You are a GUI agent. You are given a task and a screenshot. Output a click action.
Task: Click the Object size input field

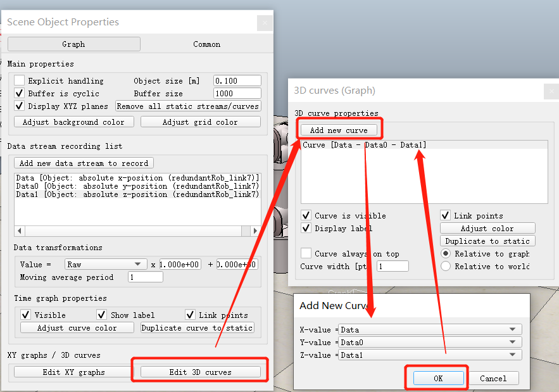tap(237, 80)
